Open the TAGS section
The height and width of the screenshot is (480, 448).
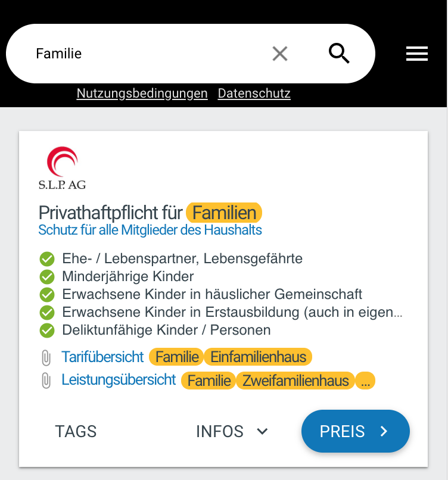click(76, 431)
